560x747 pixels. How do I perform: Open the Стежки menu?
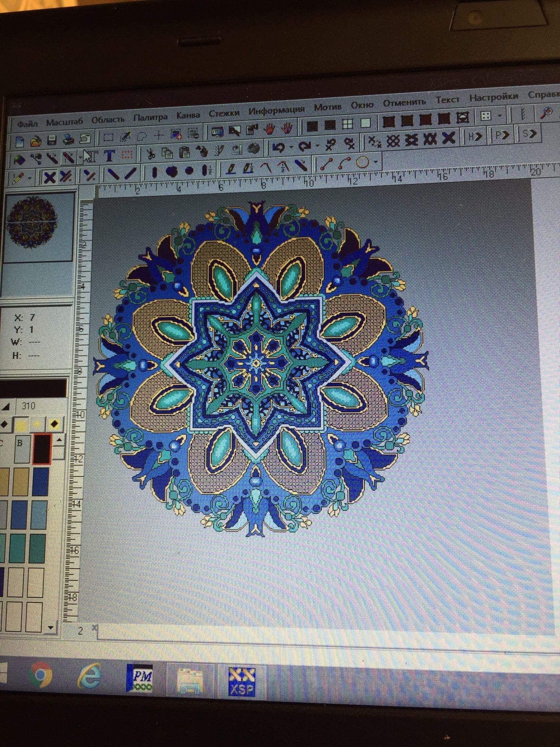point(224,113)
